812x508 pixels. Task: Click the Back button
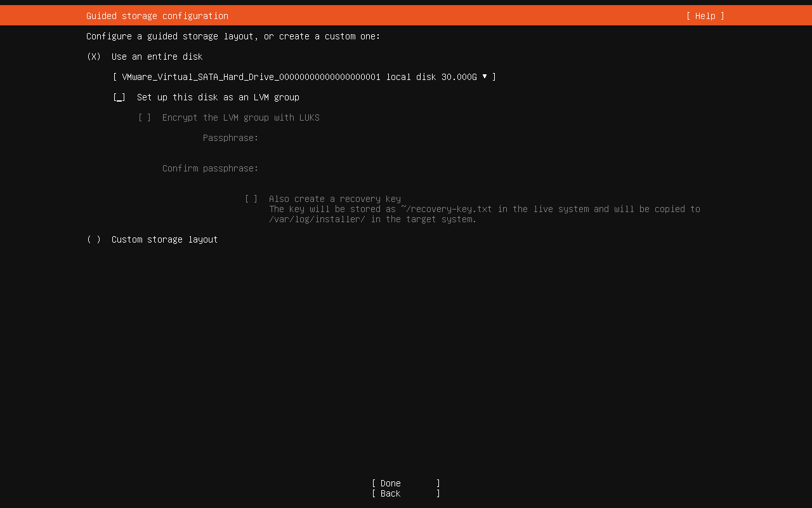[x=406, y=493]
